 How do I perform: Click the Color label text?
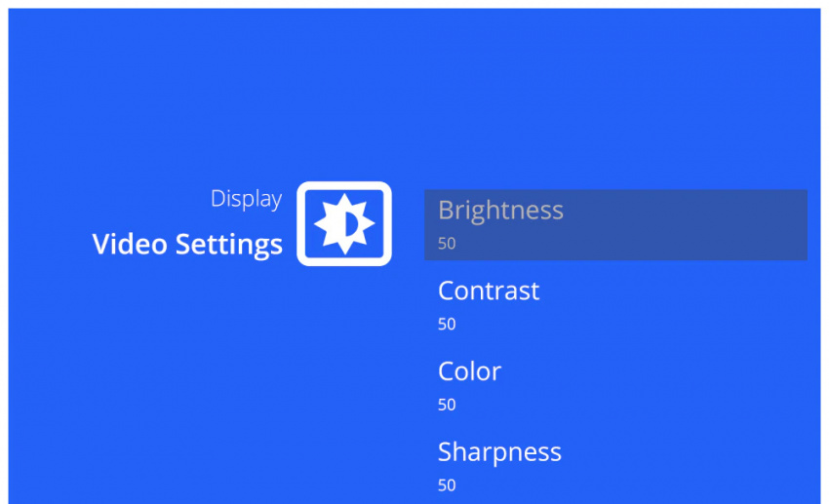coord(469,371)
